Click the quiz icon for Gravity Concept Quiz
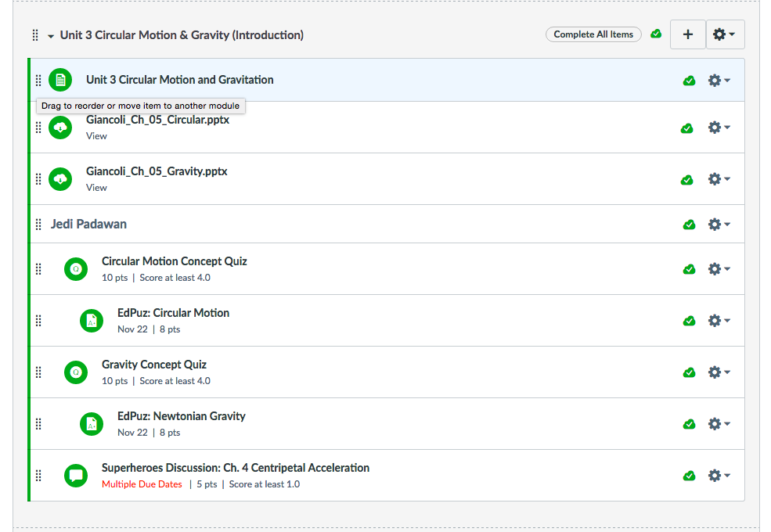This screenshot has height=532, width=771. (x=76, y=372)
